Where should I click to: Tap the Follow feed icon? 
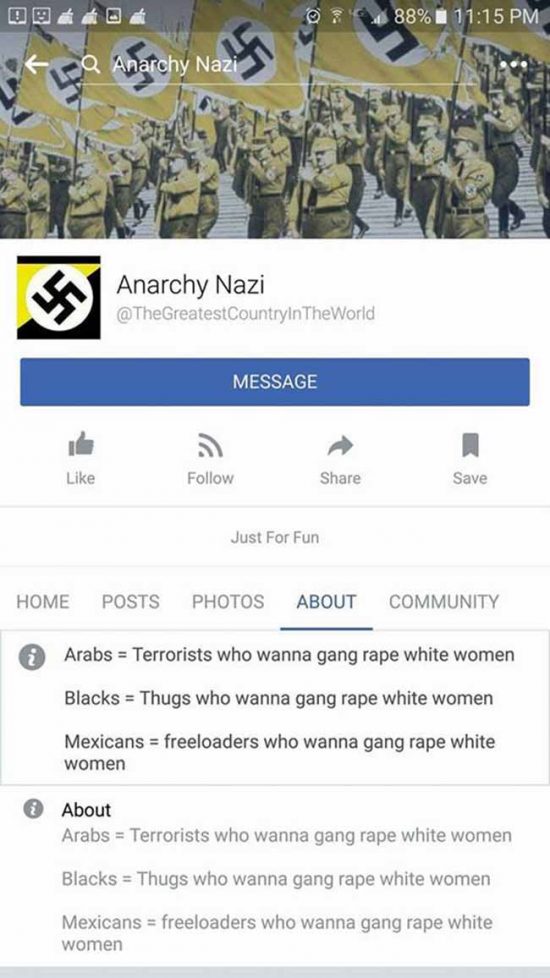coord(210,445)
